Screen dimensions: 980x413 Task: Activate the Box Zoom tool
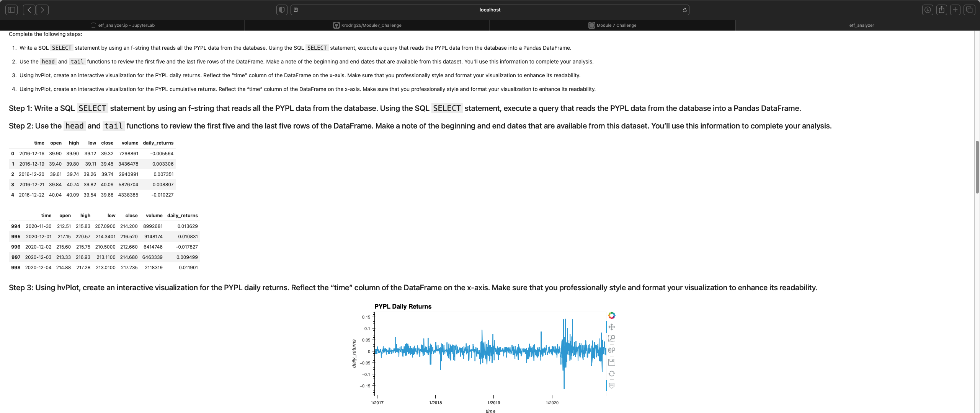[x=612, y=338]
